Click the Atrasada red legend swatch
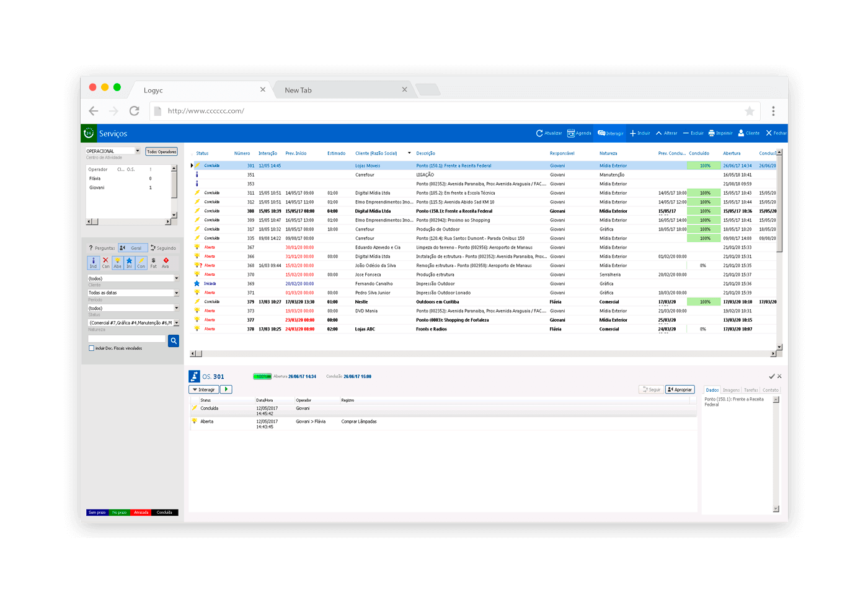 141,513
